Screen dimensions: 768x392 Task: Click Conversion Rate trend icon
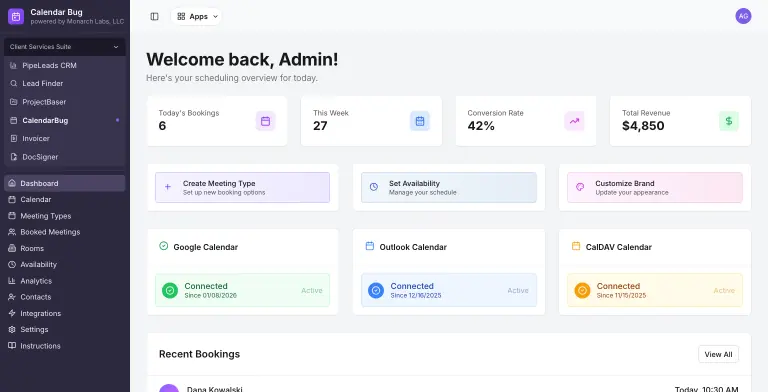pos(574,121)
